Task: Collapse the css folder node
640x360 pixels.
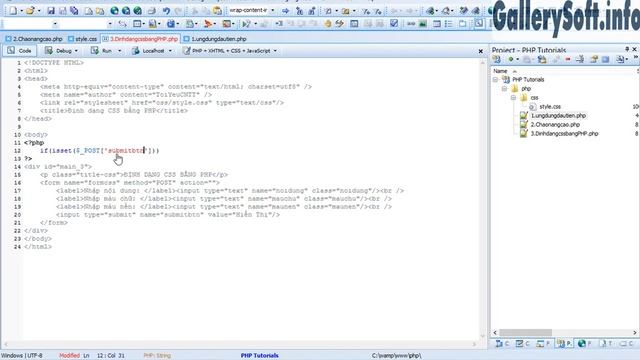Action: pyautogui.click(x=513, y=98)
